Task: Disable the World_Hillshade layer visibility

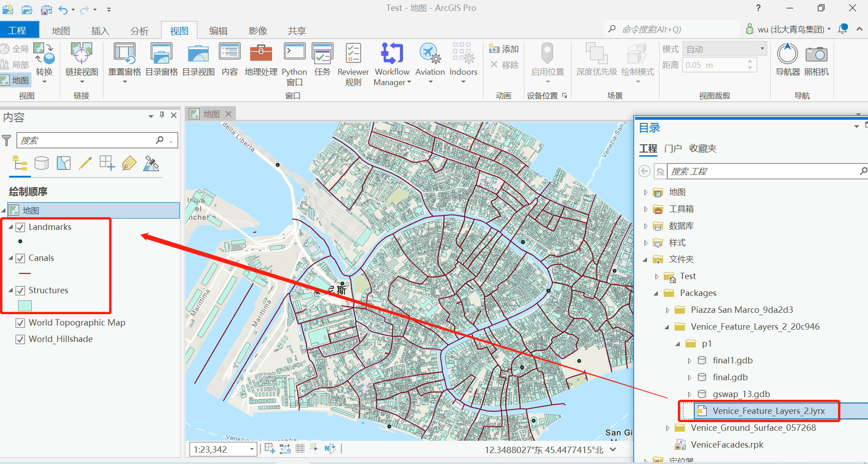Action: click(20, 339)
